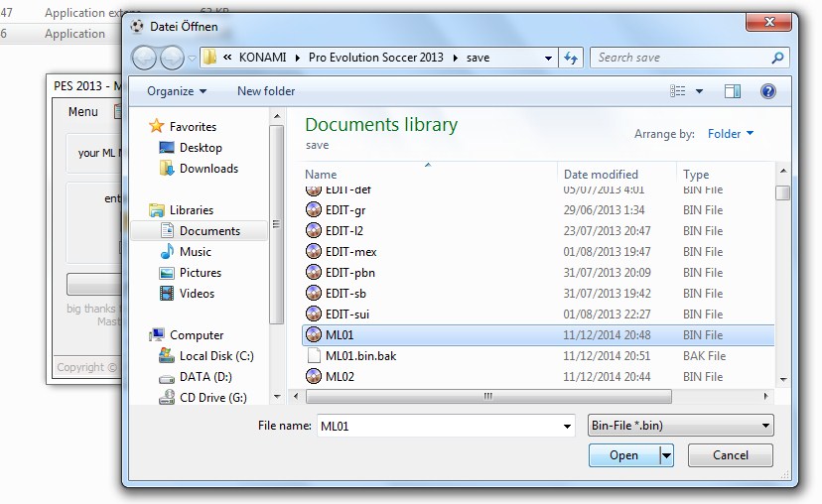Open the Arrange by Folder dropdown
The width and height of the screenshot is (822, 504).
[731, 134]
